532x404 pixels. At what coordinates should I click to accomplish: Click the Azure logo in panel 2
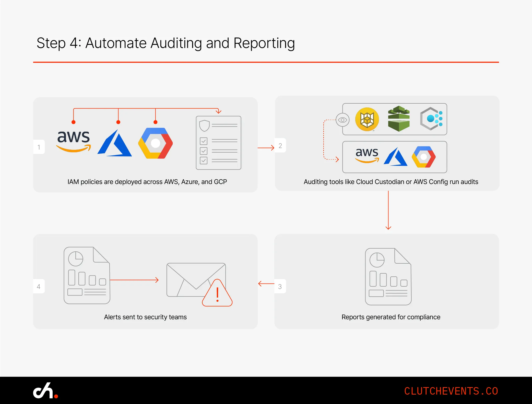click(x=396, y=156)
